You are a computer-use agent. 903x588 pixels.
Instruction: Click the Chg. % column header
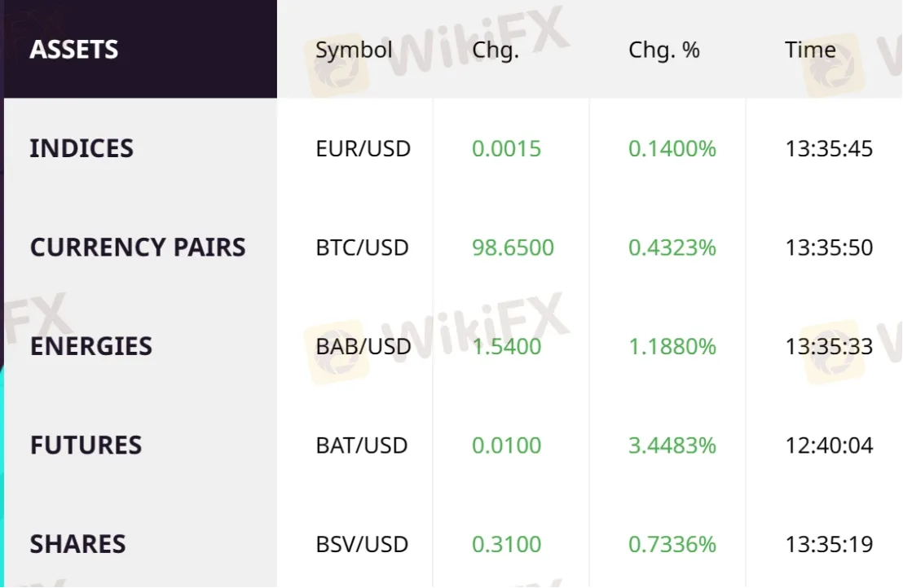663,50
